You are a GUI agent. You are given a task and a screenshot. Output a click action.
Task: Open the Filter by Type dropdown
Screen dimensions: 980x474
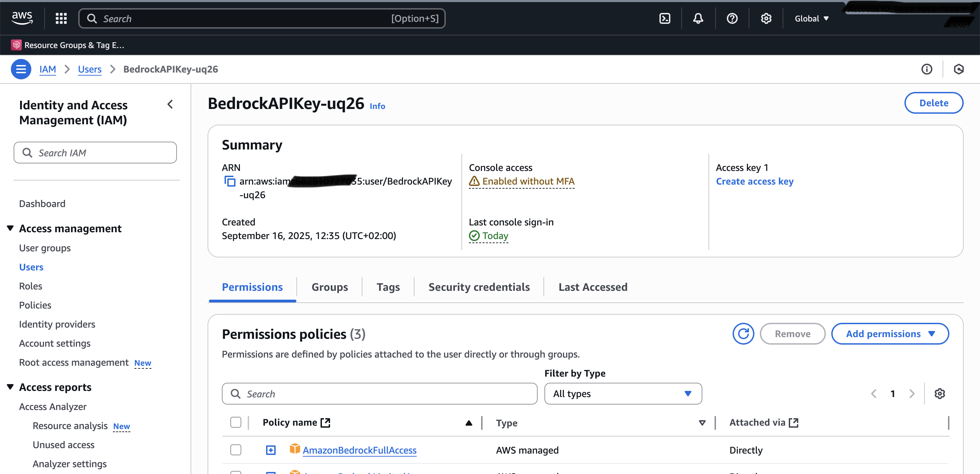point(622,393)
